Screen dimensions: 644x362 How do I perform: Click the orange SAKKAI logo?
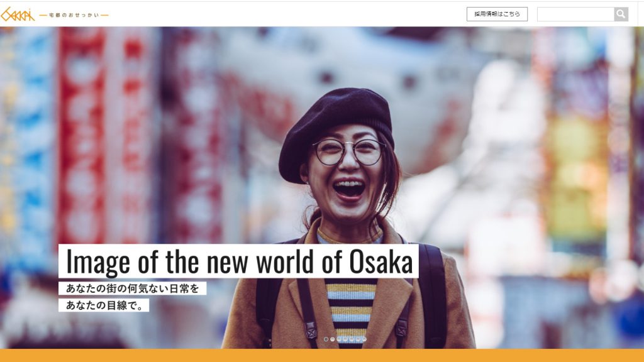coord(17,14)
